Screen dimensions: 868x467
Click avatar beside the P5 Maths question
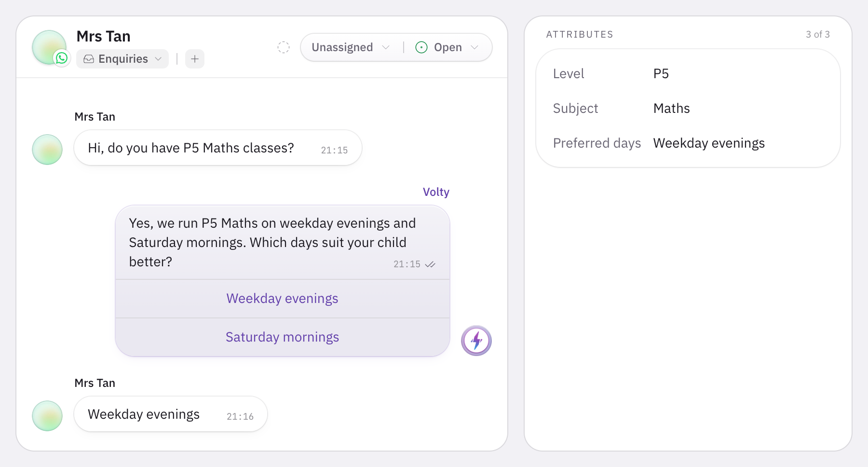[47, 150]
